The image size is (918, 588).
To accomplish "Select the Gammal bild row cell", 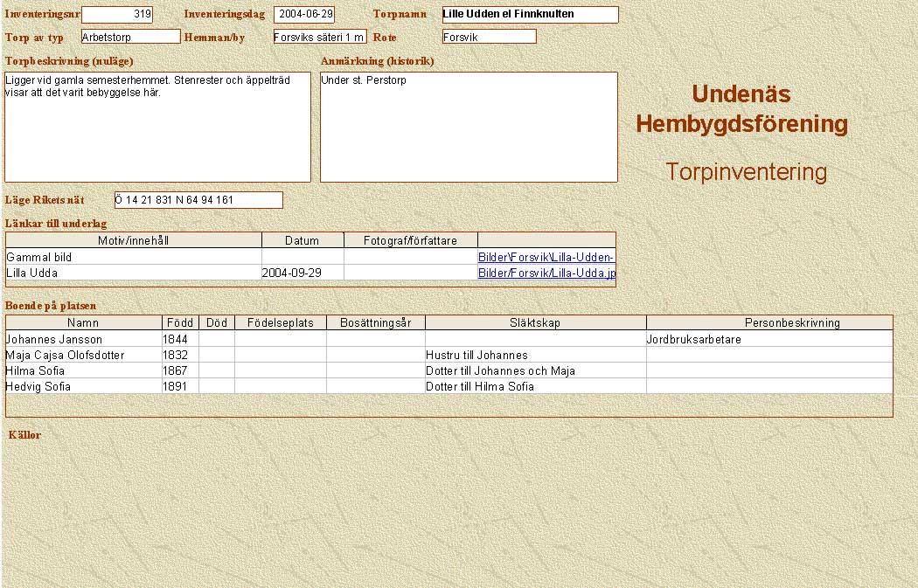I will [x=134, y=258].
